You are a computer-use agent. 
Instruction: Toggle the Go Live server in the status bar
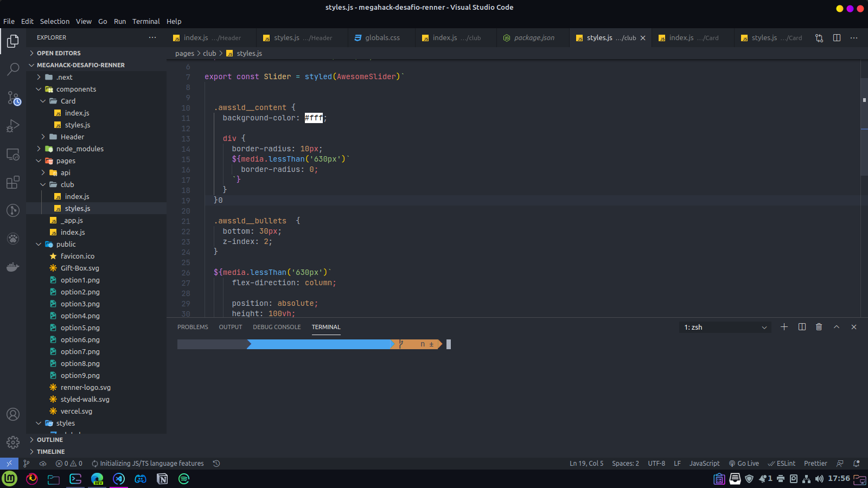click(744, 463)
